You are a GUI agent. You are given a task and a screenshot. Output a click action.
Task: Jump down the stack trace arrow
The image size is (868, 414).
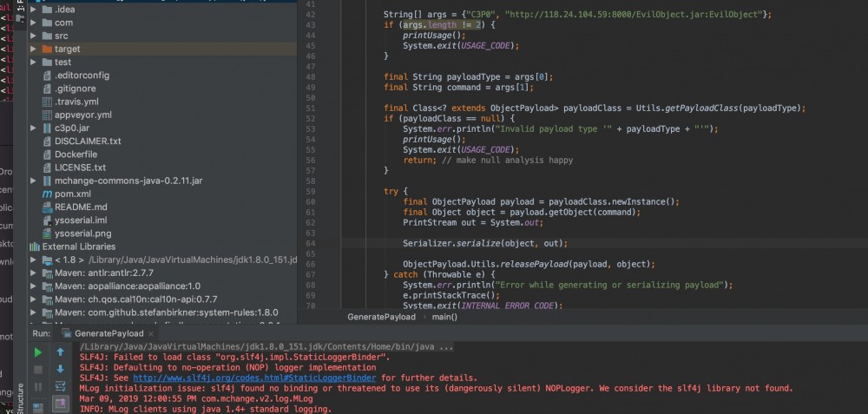[61, 369]
